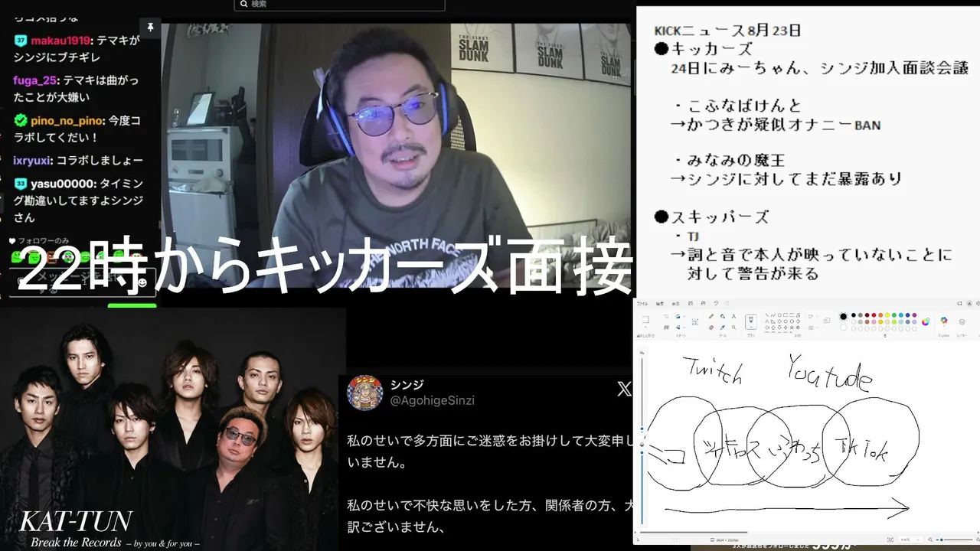
Task: Click the rectangular Selection tool in Paint
Action: pos(645,319)
